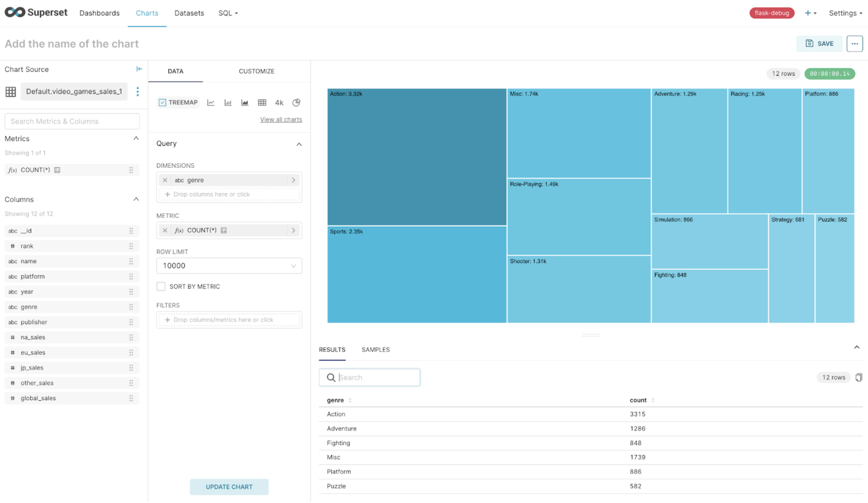The width and height of the screenshot is (868, 503).
Task: Open the SQL dropdown menu
Action: click(x=228, y=13)
